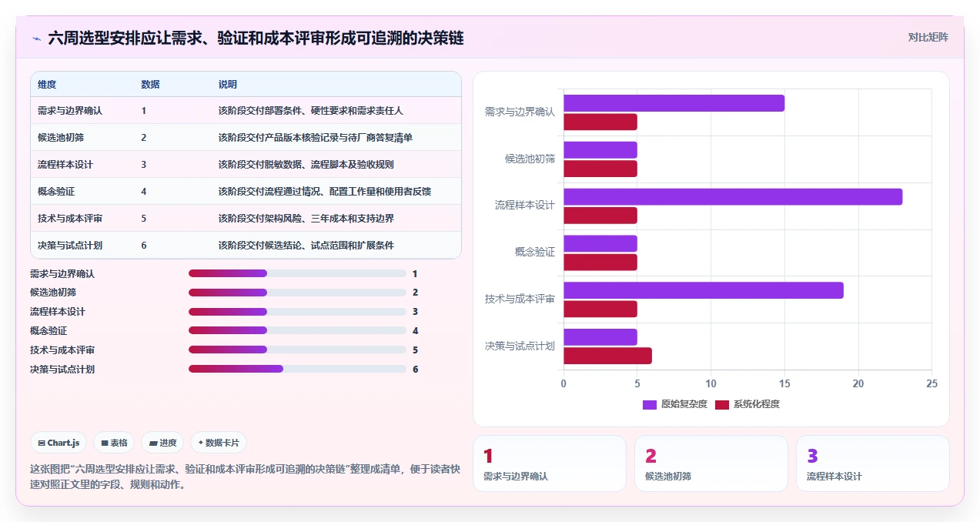
Task: Click the 表格 chip
Action: pyautogui.click(x=114, y=443)
